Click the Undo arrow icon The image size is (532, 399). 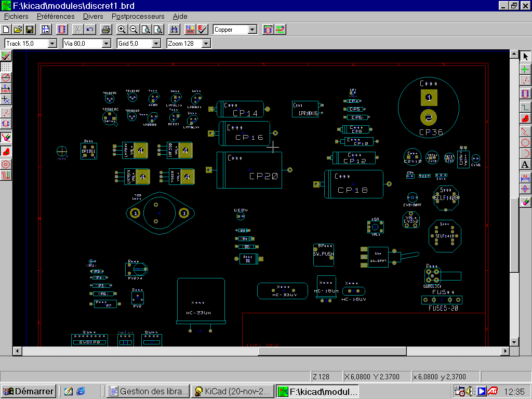coord(90,30)
